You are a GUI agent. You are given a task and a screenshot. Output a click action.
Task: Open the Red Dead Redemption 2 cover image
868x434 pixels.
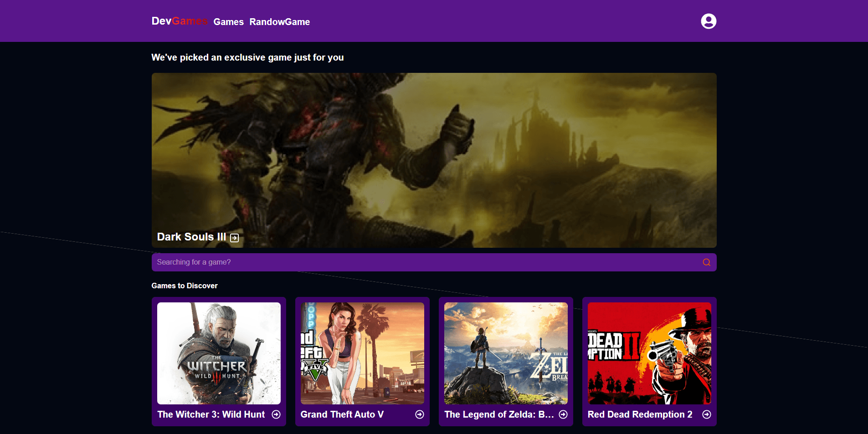tap(649, 353)
